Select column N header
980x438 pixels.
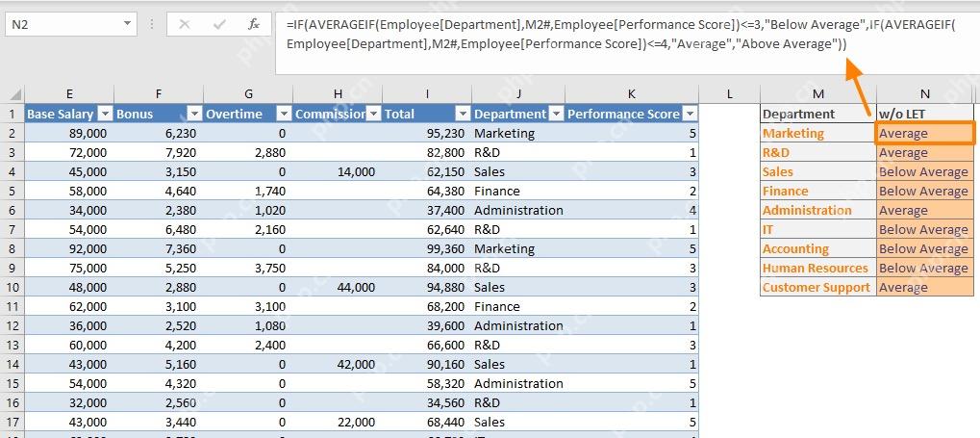(925, 94)
